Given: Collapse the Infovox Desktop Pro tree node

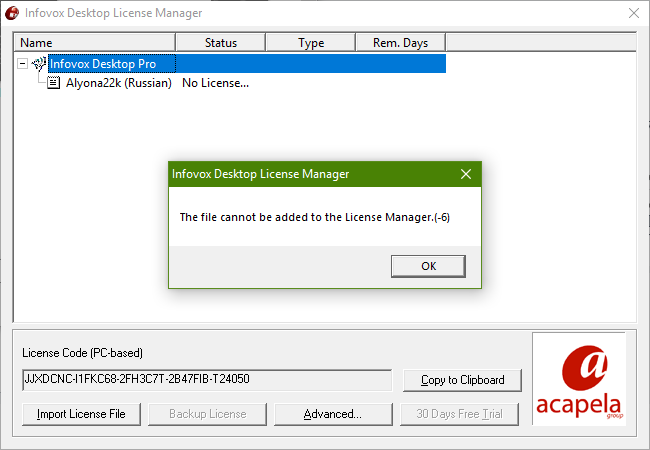Looking at the screenshot, I should pos(22,64).
